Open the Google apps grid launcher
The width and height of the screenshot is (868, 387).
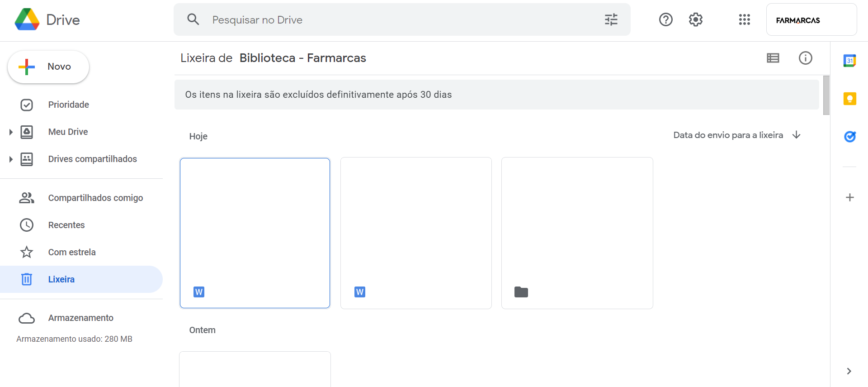[744, 19]
